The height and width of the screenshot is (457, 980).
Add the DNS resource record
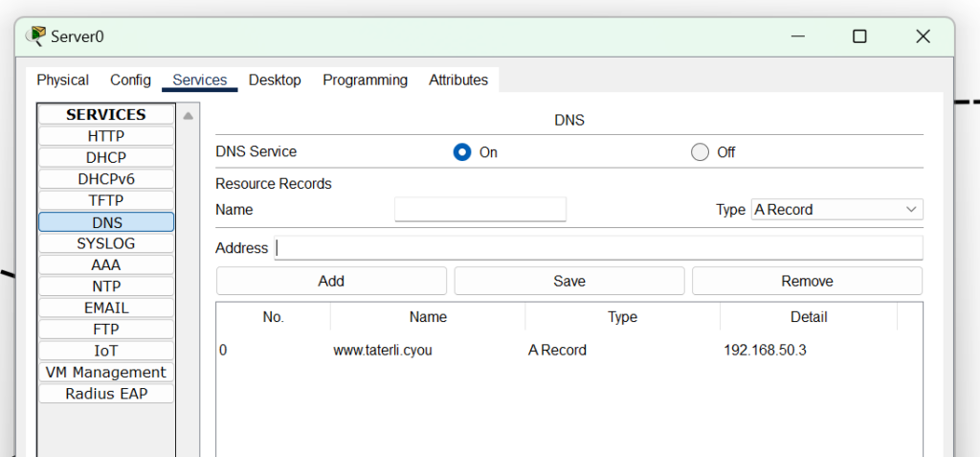point(331,281)
